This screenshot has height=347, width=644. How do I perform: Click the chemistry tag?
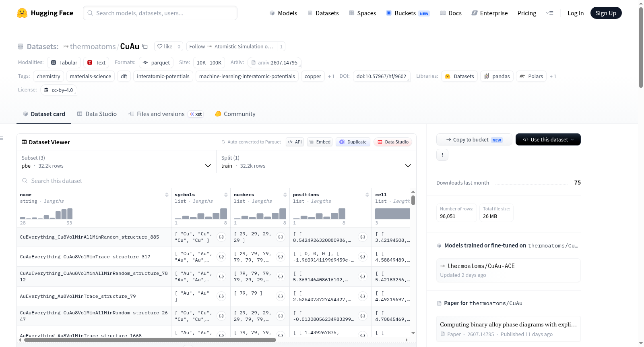click(48, 76)
